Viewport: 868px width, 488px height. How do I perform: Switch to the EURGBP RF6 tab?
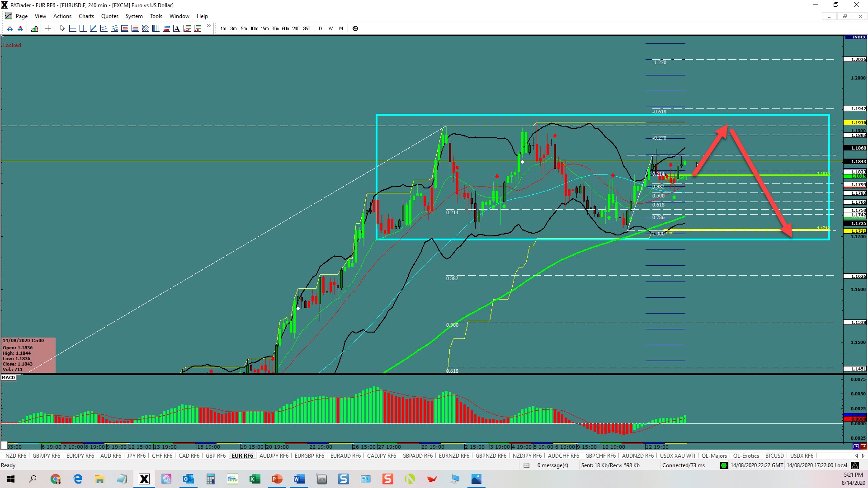pos(309,456)
